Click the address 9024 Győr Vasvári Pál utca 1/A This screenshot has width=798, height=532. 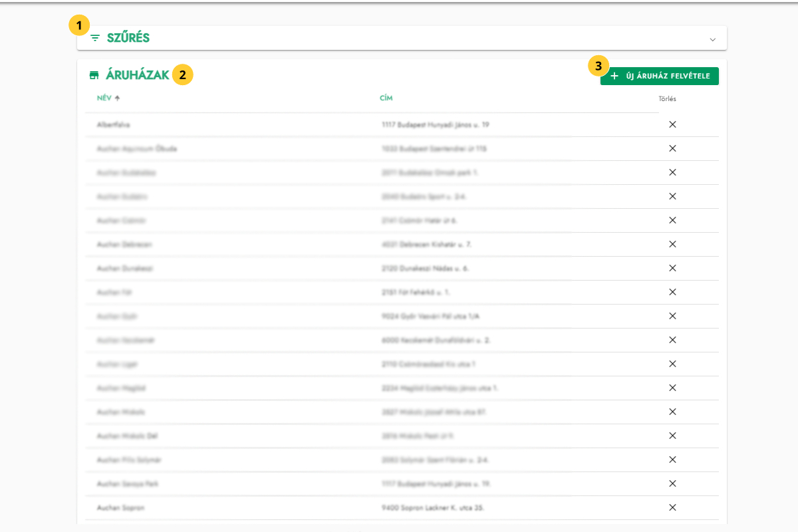(430, 316)
